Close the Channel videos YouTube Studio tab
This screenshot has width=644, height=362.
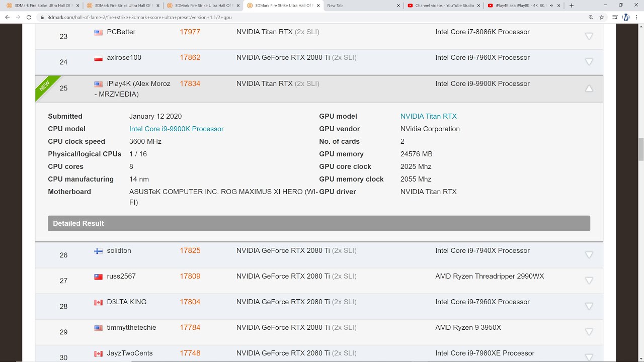[x=478, y=6]
